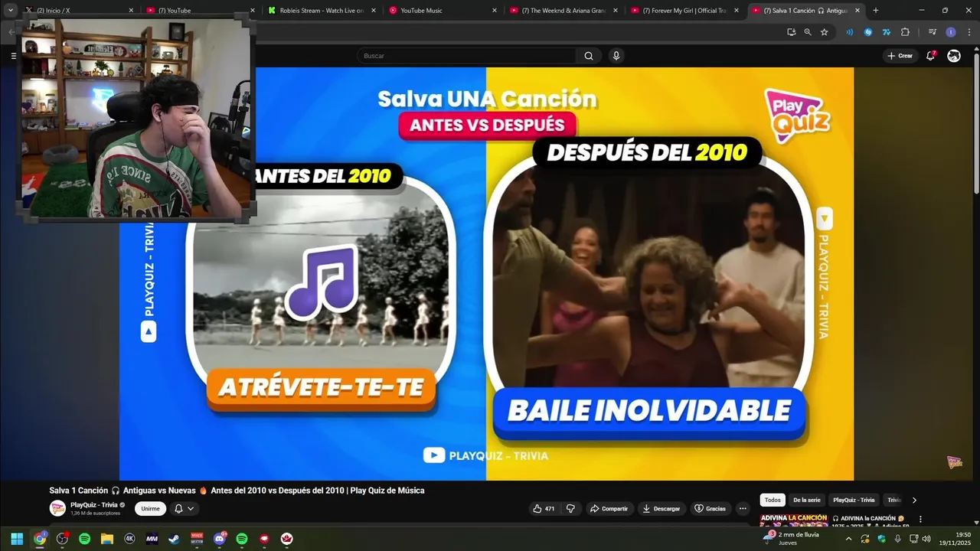Switch to The Weeknd & Ariana Grande tab
Screen dimensions: 980x551
(564, 11)
